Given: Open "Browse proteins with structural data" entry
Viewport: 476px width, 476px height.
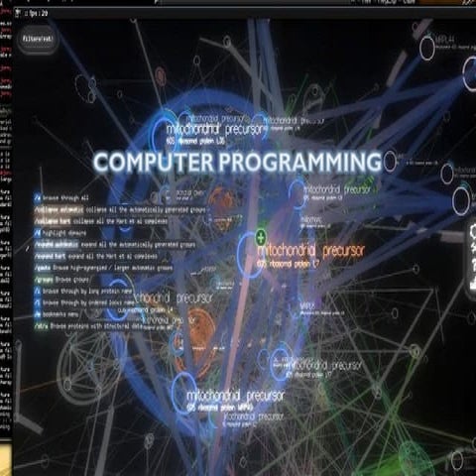Looking at the screenshot, I should point(88,326).
